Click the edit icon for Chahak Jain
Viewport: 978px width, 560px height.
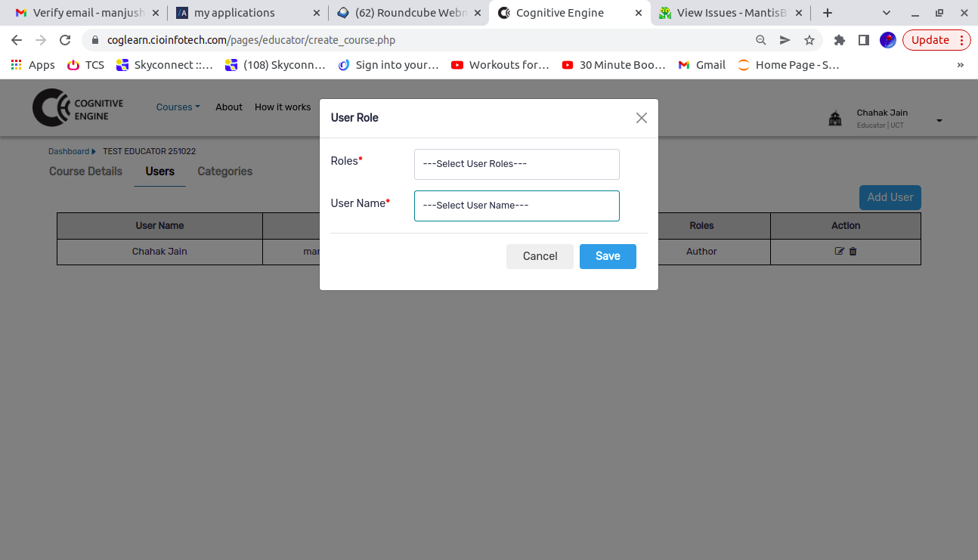point(839,252)
